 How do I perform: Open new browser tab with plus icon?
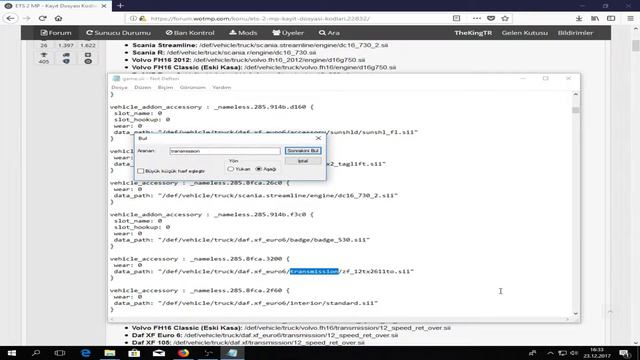pos(120,6)
